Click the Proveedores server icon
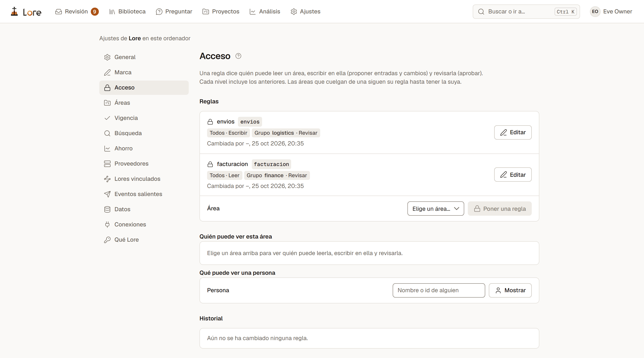Image resolution: width=644 pixels, height=358 pixels. point(107,164)
